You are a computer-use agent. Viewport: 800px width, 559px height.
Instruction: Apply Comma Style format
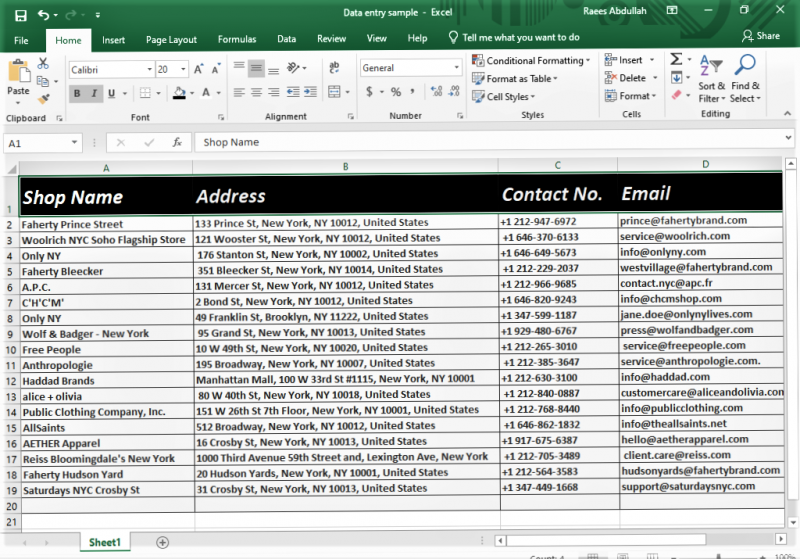(x=412, y=92)
